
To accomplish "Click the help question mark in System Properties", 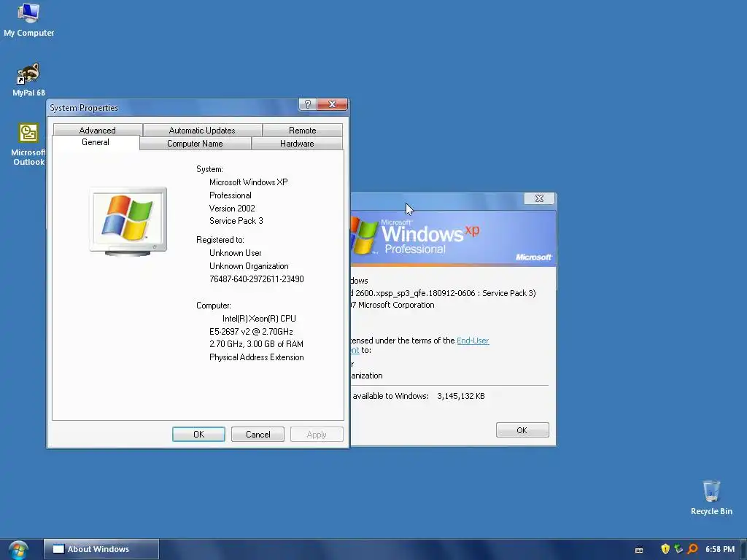I will point(307,104).
